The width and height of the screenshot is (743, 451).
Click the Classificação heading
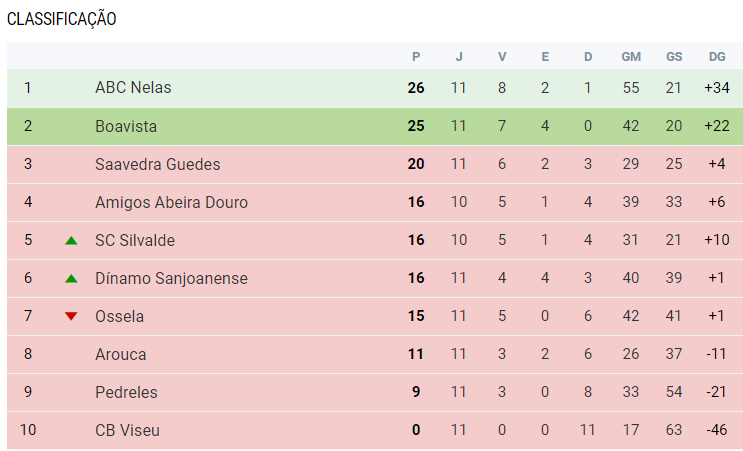point(62,19)
